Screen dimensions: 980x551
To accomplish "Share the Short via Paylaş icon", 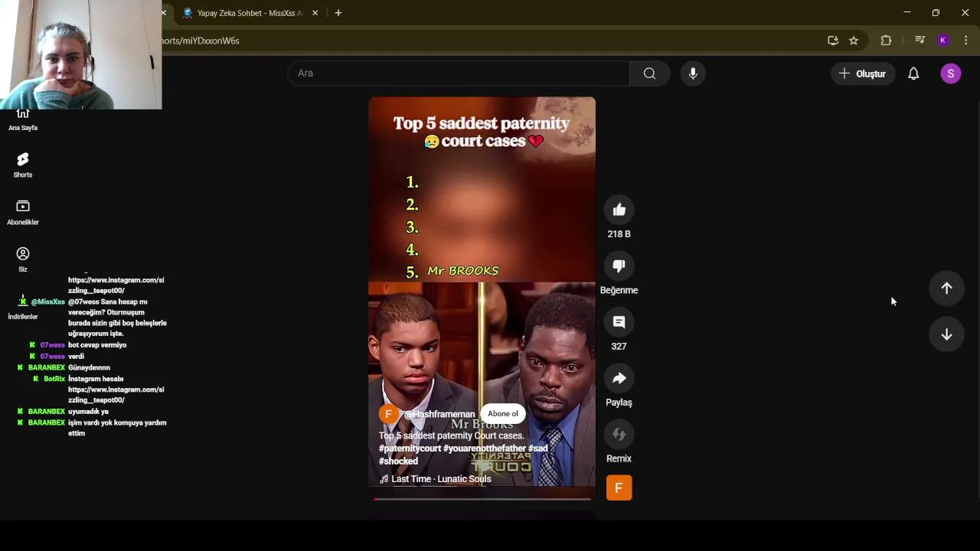I will [619, 378].
